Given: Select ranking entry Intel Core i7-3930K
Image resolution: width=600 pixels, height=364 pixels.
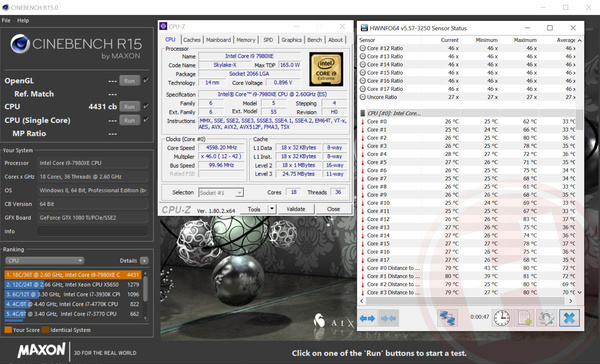Looking at the screenshot, I should pos(73,294).
